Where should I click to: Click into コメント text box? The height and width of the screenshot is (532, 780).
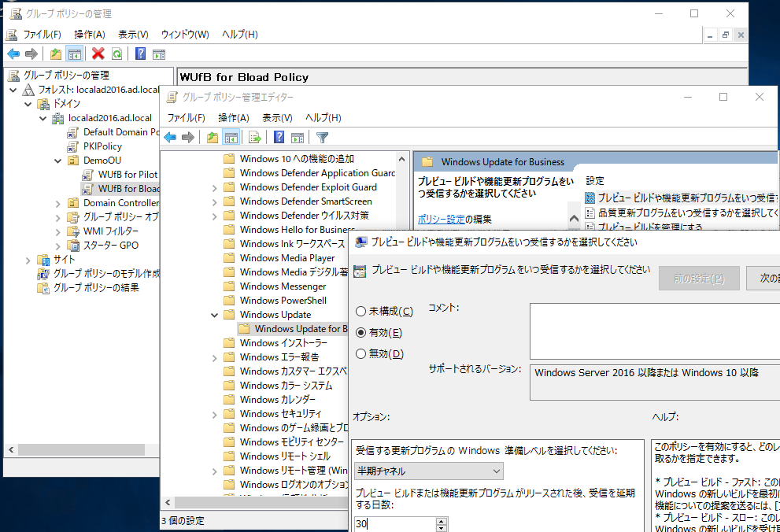[655, 331]
